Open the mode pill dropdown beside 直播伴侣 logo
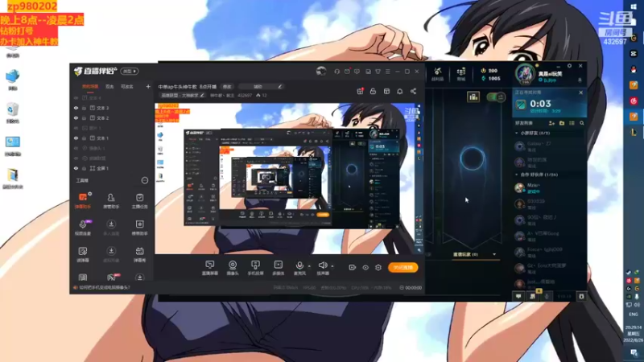644x362 pixels. tap(130, 72)
